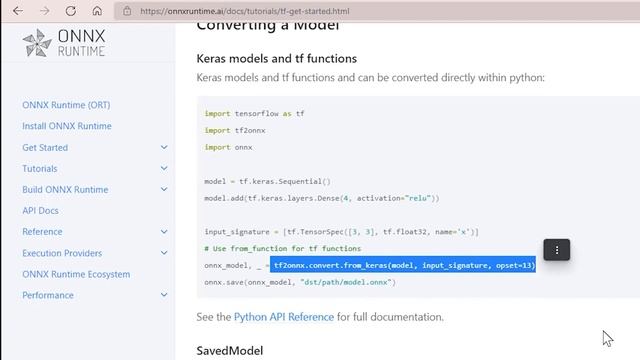Open the three-dot selection menu button
The image size is (640, 360).
click(x=556, y=249)
